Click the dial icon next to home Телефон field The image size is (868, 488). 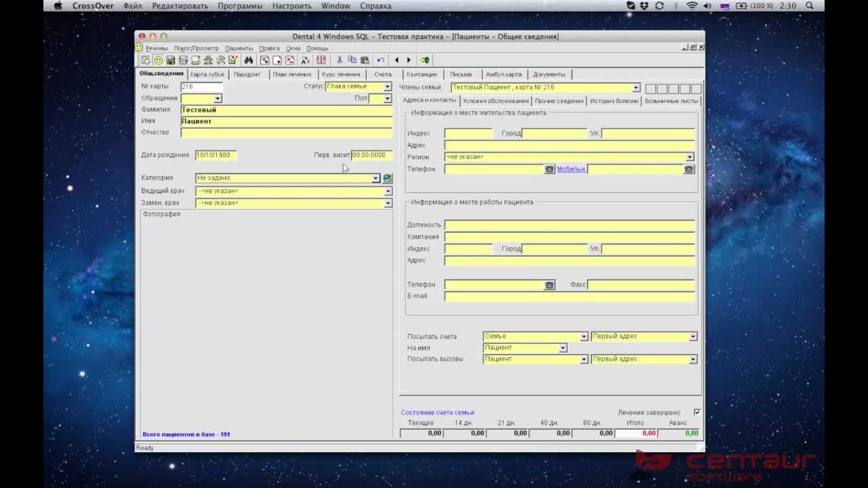pos(550,169)
